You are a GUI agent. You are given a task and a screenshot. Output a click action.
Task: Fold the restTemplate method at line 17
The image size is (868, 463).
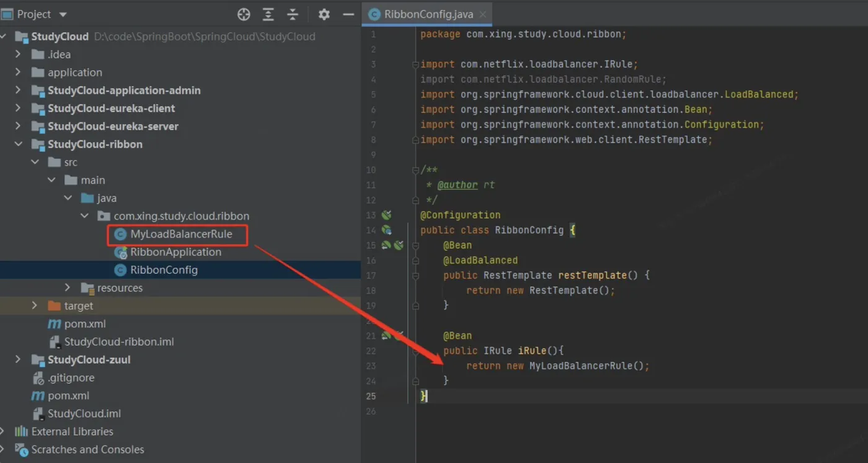point(415,276)
